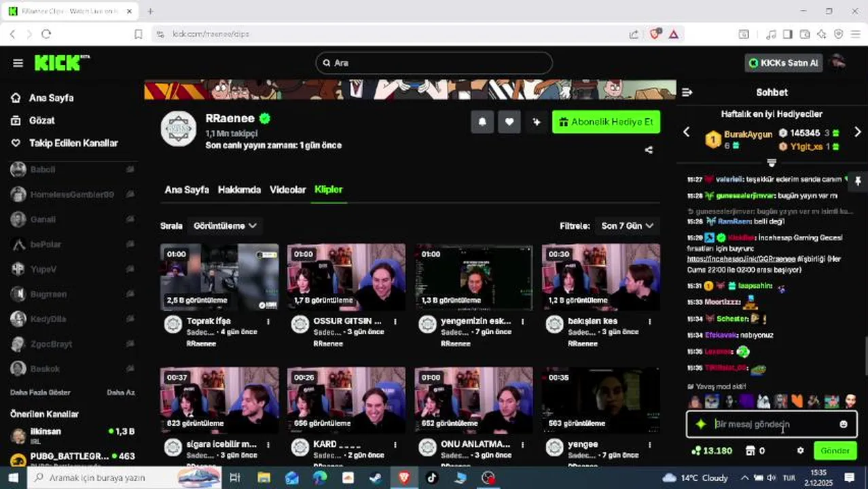
Task: Open chat settings gear
Action: [800, 450]
